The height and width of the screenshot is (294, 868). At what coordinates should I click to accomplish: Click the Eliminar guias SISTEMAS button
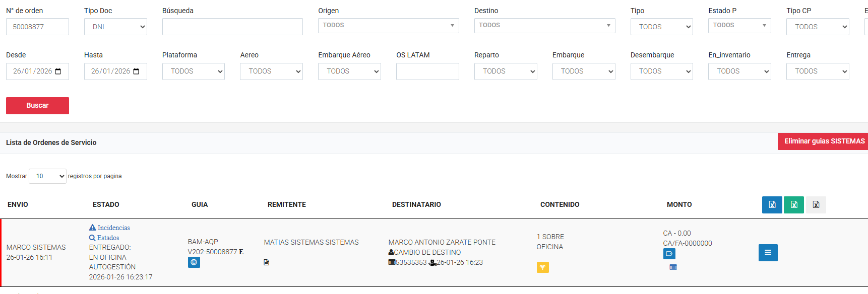(824, 141)
